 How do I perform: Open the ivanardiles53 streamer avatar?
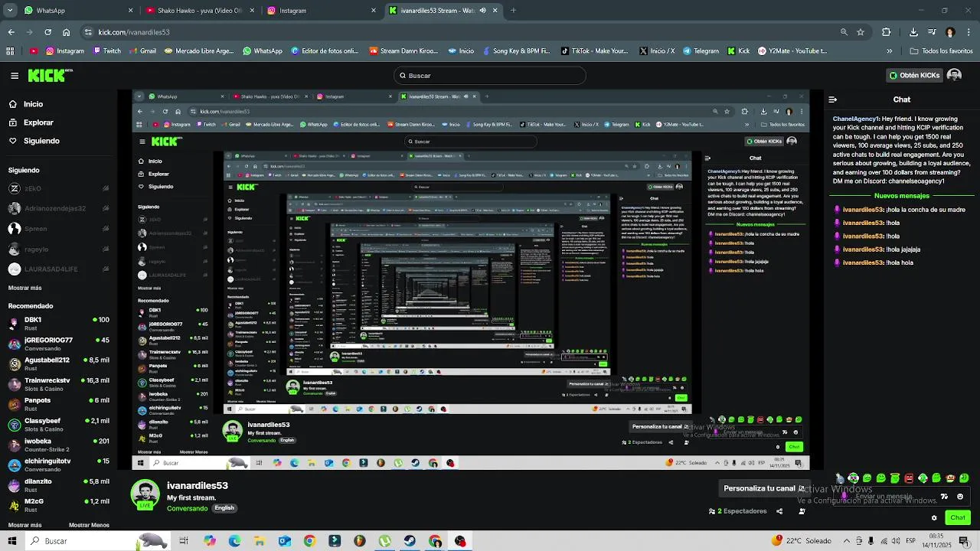pos(145,495)
